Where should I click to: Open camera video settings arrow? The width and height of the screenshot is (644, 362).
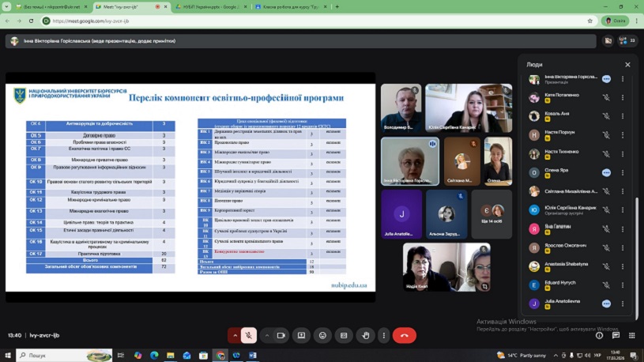[x=266, y=336]
